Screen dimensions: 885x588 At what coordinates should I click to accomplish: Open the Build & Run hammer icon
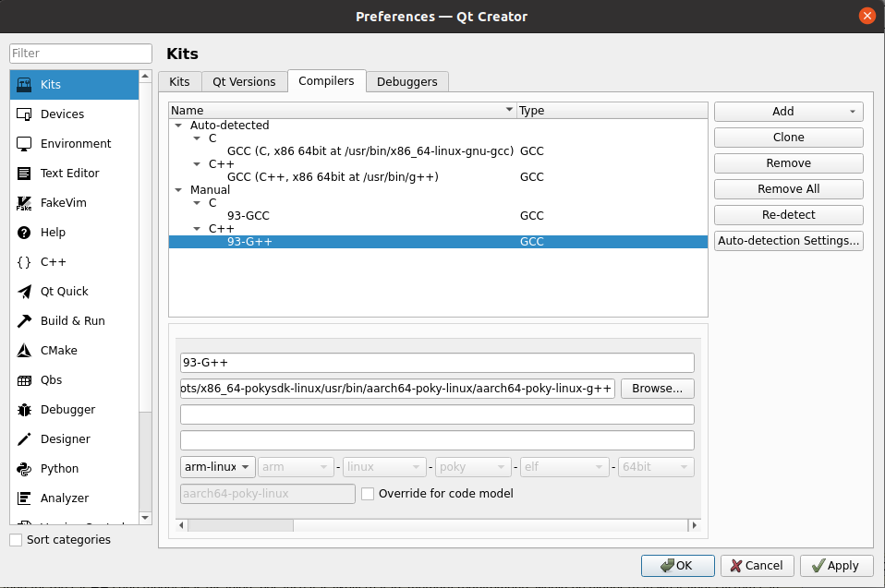click(25, 321)
